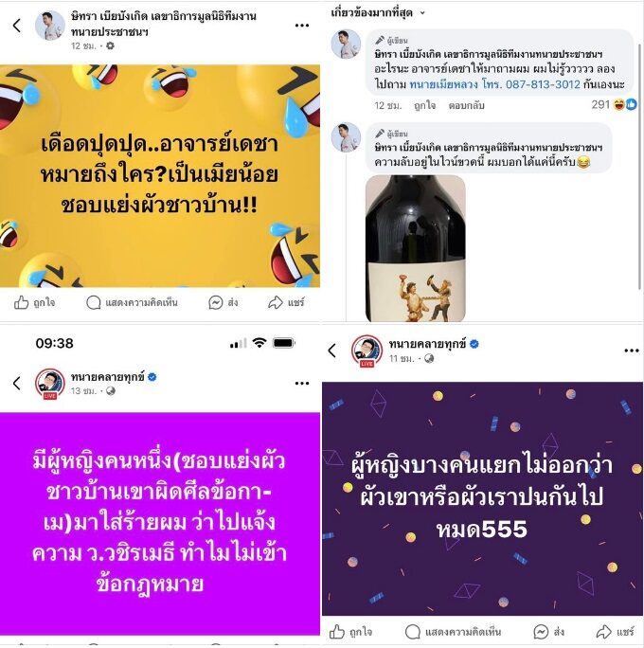Open comments on the yellow post
The width and height of the screenshot is (644, 648).
pos(132,302)
